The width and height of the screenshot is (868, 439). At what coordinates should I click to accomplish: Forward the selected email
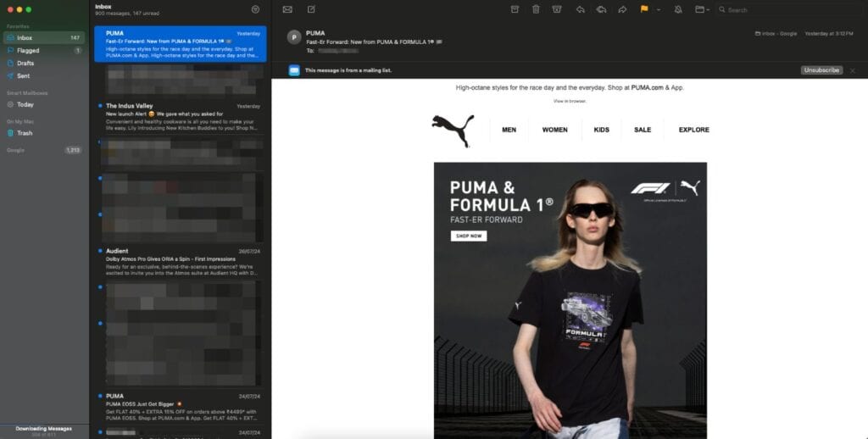tap(622, 9)
